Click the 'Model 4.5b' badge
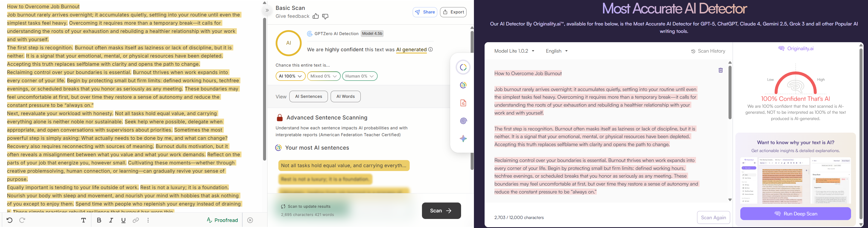The image size is (868, 228). (x=372, y=34)
